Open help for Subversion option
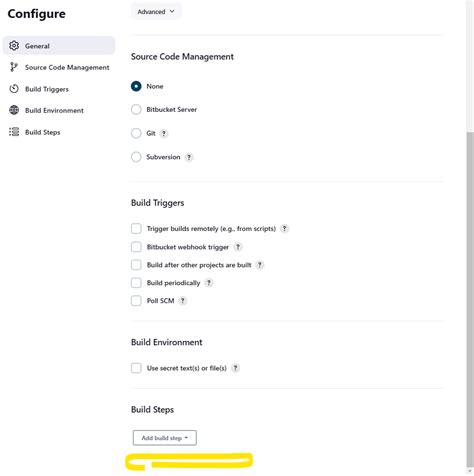This screenshot has width=474, height=476. coord(189,157)
